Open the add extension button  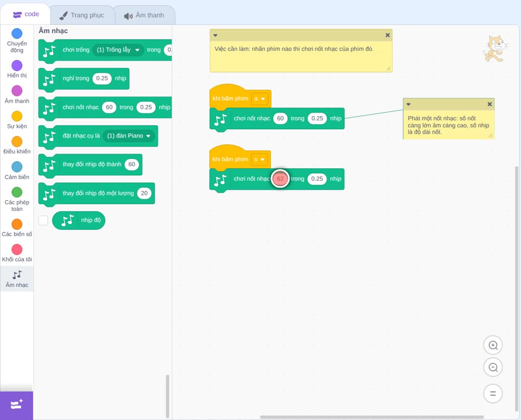[x=17, y=405]
